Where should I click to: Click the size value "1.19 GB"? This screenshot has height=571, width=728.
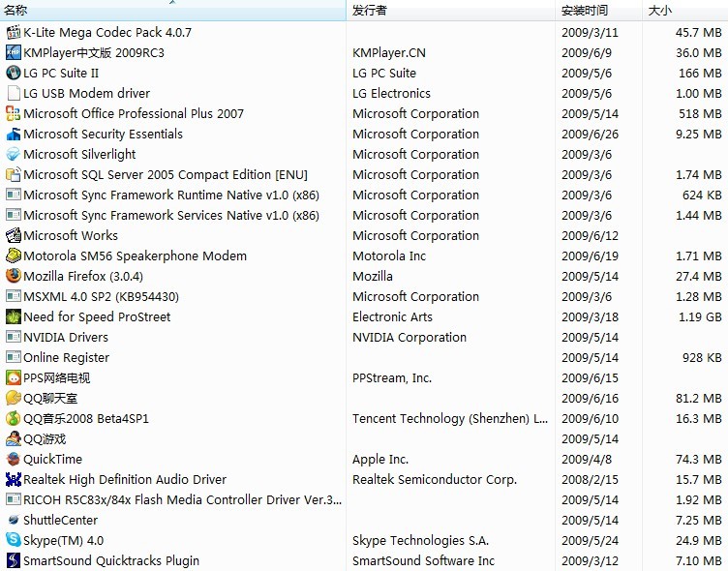click(x=700, y=317)
